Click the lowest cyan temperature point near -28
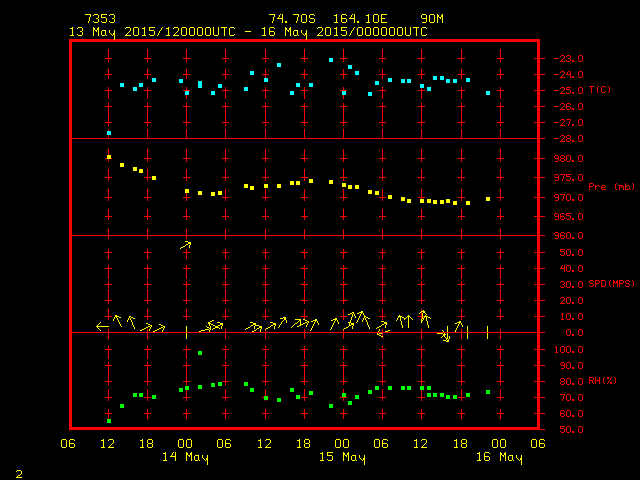This screenshot has height=480, width=640. pyautogui.click(x=109, y=133)
